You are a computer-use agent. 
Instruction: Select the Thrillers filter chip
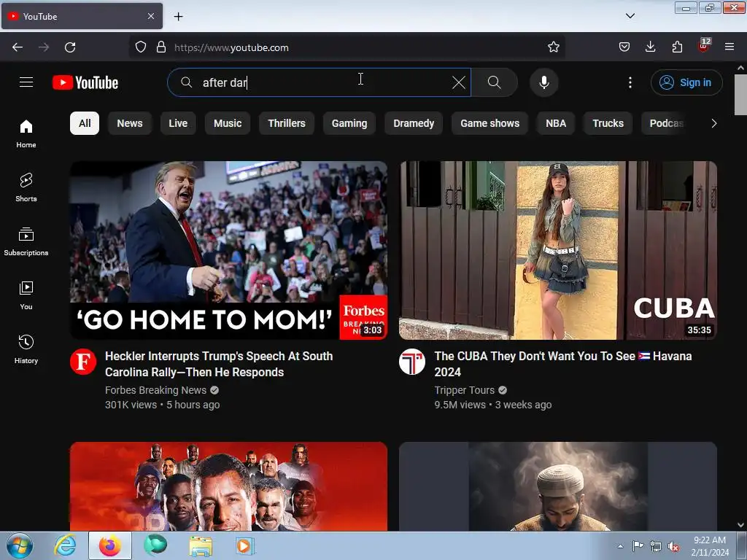(x=286, y=123)
